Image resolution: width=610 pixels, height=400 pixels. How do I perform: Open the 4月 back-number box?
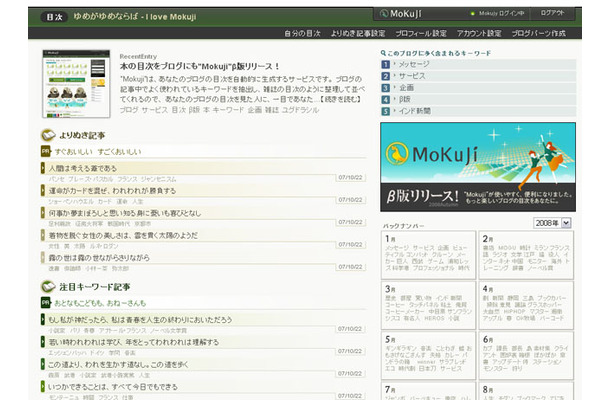click(526, 305)
